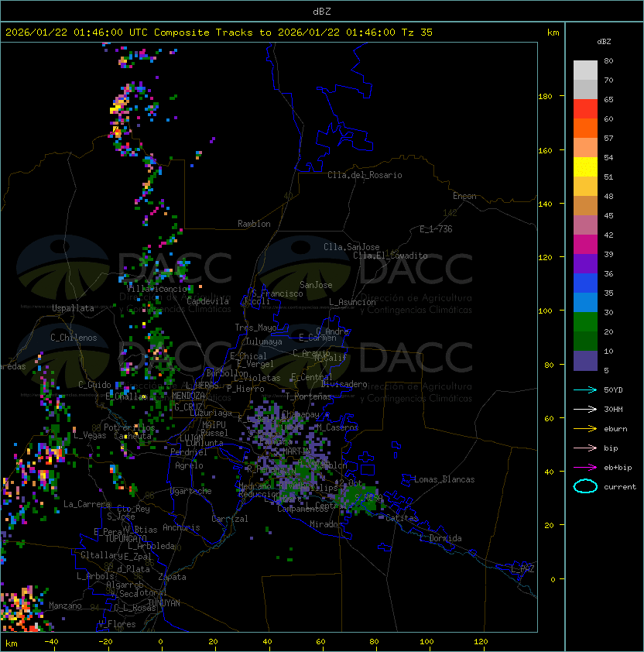Click the L_Asuncion map label
644x652 pixels.
[352, 302]
